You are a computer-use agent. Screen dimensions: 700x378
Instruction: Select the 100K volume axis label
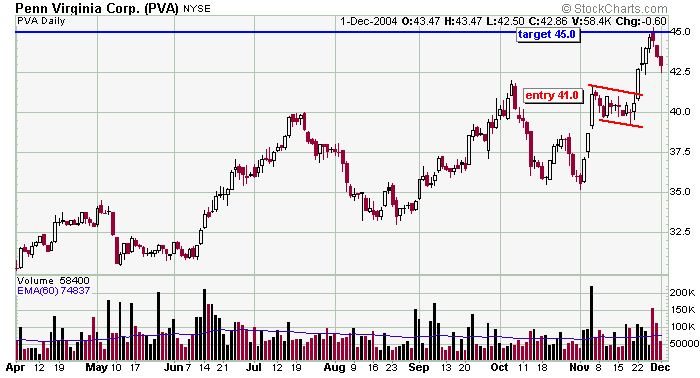click(683, 327)
